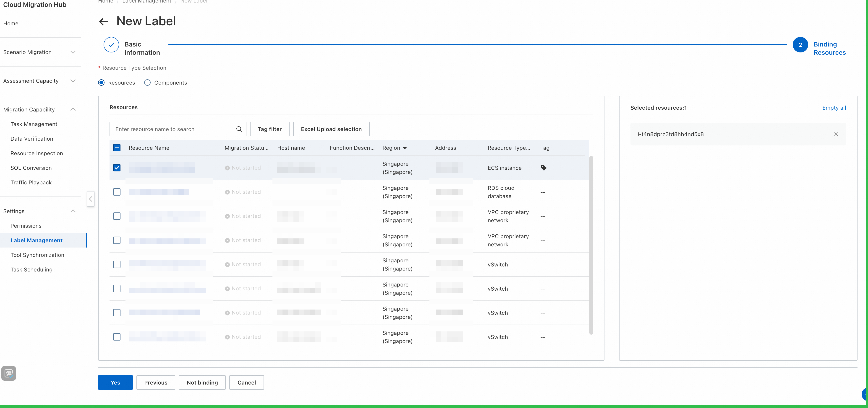Click the floating widget icon at bottom-left
The height and width of the screenshot is (408, 868).
9,373
